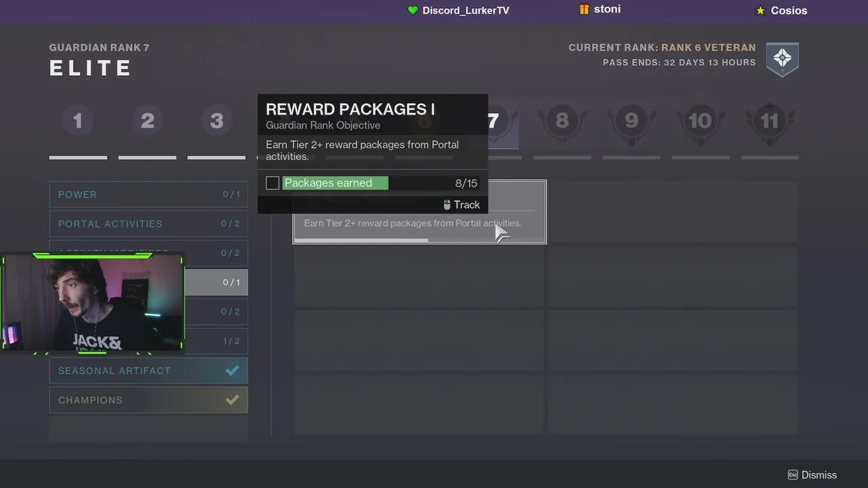Image resolution: width=868 pixels, height=488 pixels.
Task: Select Guardian Rank 3 badge
Action: click(216, 121)
